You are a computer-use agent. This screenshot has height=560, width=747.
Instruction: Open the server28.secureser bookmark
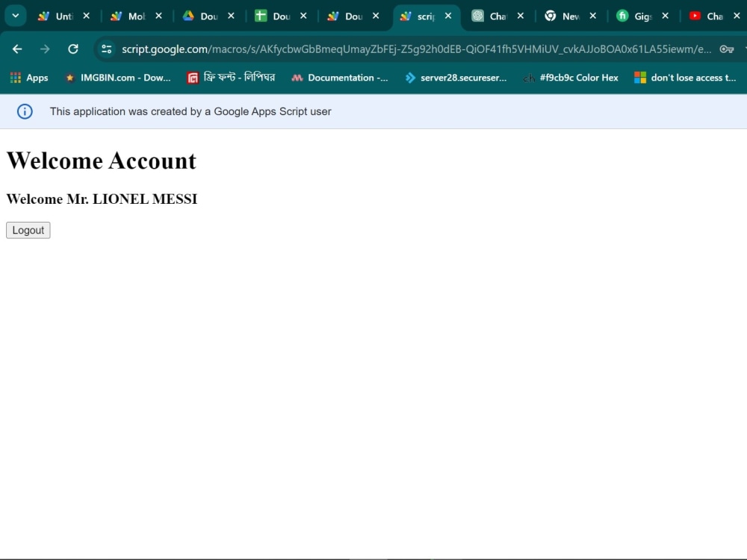(x=456, y=78)
